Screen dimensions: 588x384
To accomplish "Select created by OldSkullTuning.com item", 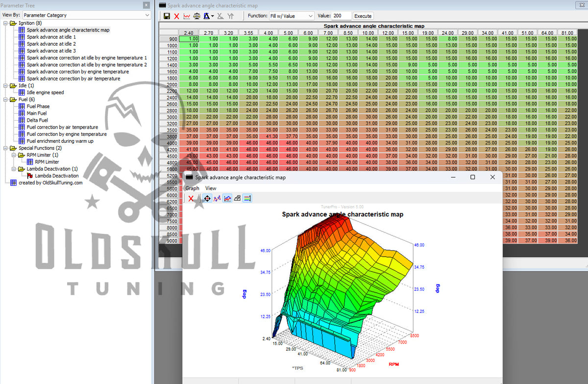I will pos(50,182).
